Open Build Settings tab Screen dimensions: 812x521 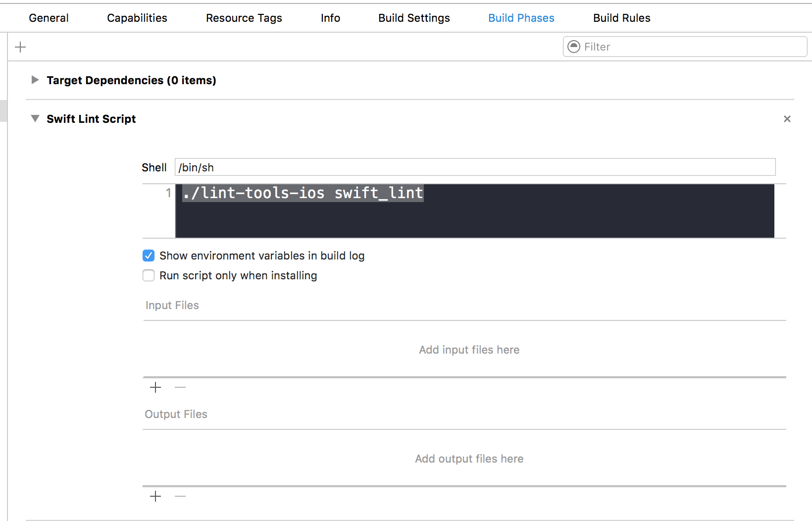pyautogui.click(x=414, y=18)
